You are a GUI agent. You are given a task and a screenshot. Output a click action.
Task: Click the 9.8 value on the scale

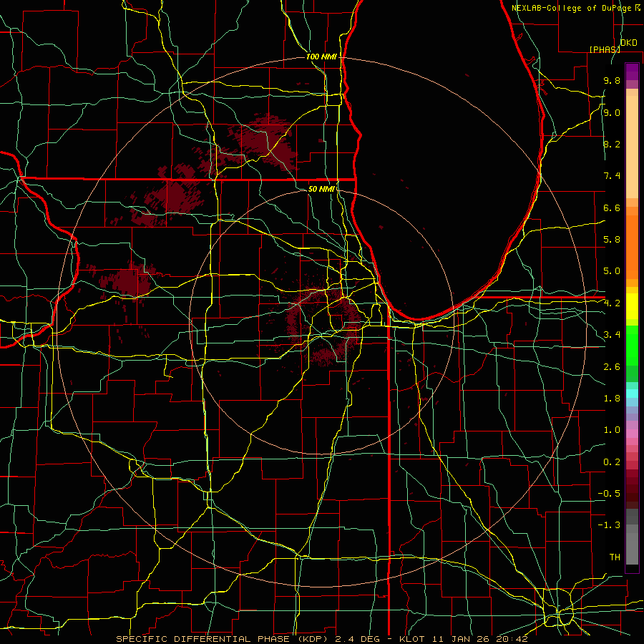click(x=612, y=81)
